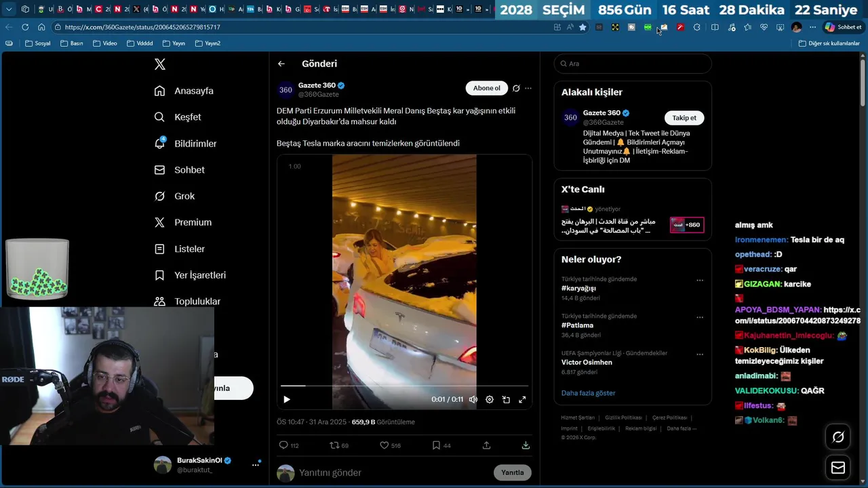Toggle picture-in-picture for the video
This screenshot has width=868, height=488.
click(506, 399)
